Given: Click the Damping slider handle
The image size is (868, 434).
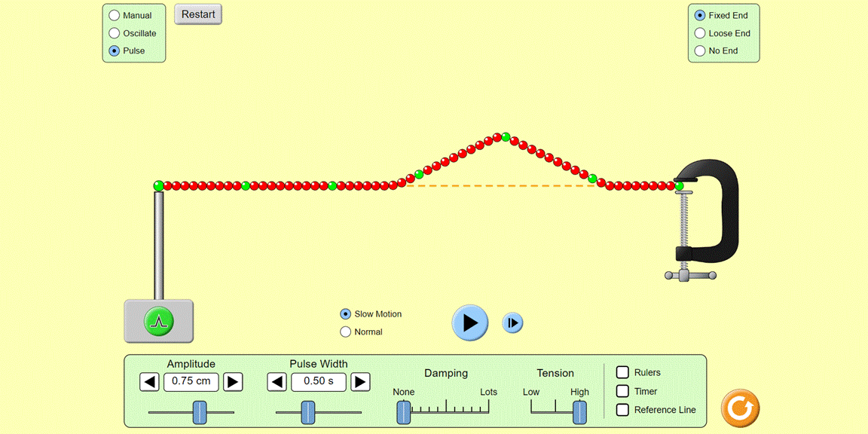Looking at the screenshot, I should (x=403, y=413).
